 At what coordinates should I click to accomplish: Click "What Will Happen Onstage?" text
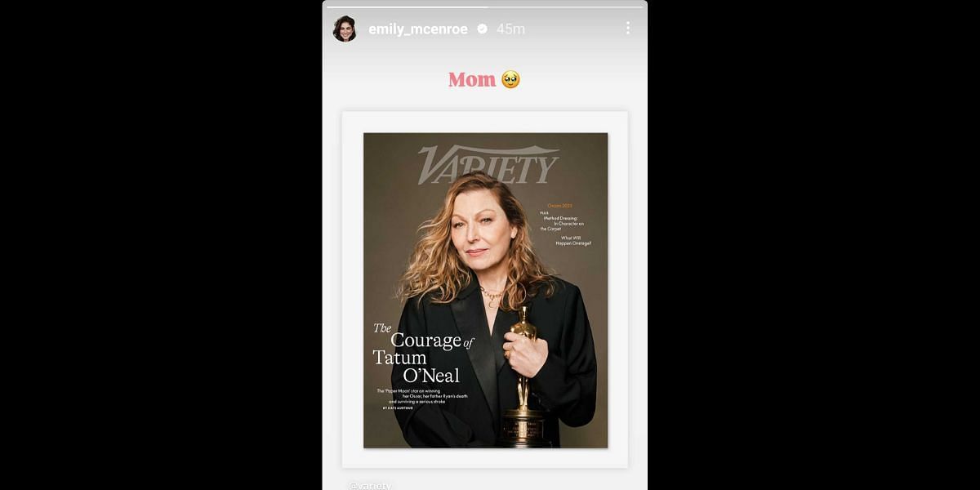pyautogui.click(x=575, y=240)
